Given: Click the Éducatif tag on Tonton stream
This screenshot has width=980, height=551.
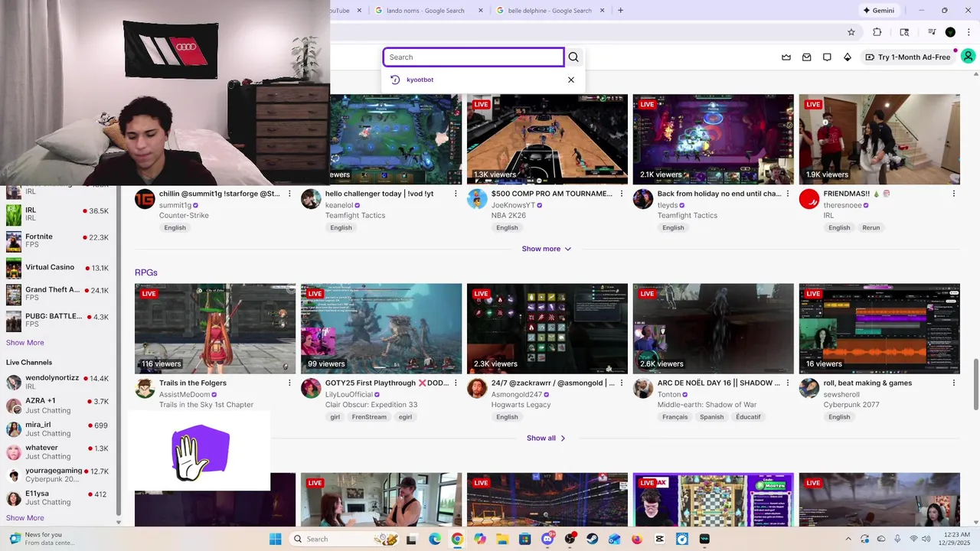Looking at the screenshot, I should 748,417.
